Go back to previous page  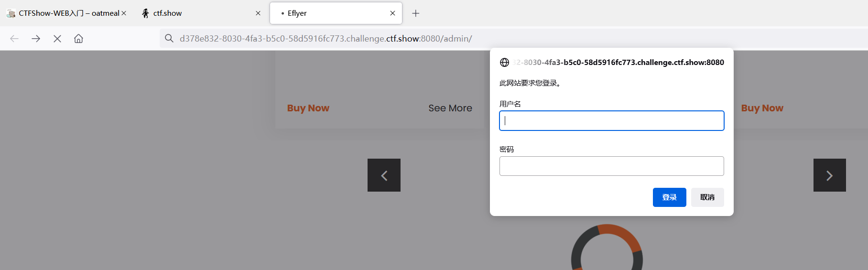[x=14, y=39]
